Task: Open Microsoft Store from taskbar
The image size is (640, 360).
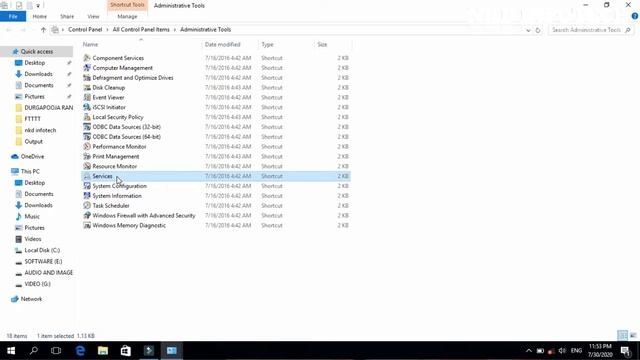Action: click(x=125, y=351)
